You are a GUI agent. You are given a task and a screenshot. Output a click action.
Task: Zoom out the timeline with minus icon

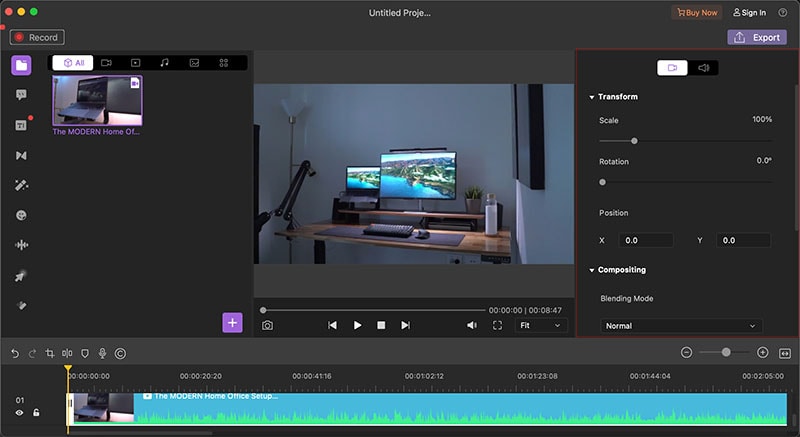(686, 352)
